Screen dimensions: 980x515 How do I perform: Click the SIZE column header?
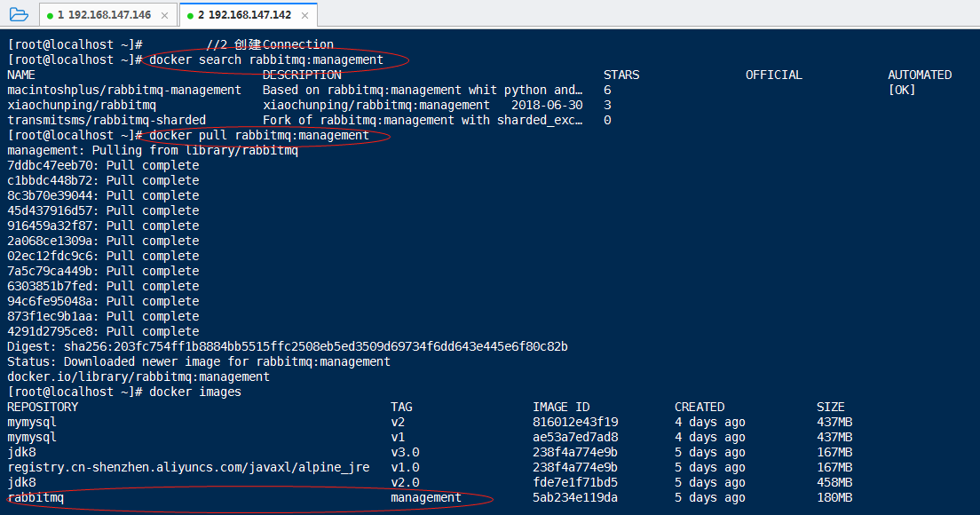831,407
